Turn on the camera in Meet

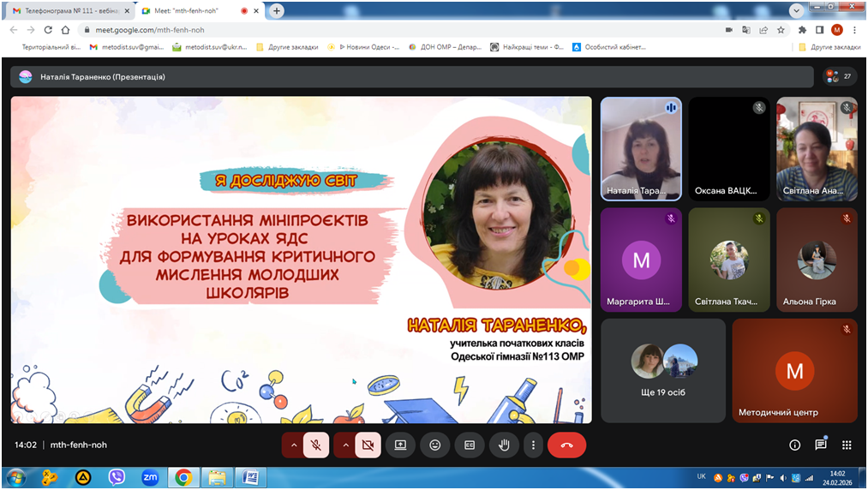point(368,445)
